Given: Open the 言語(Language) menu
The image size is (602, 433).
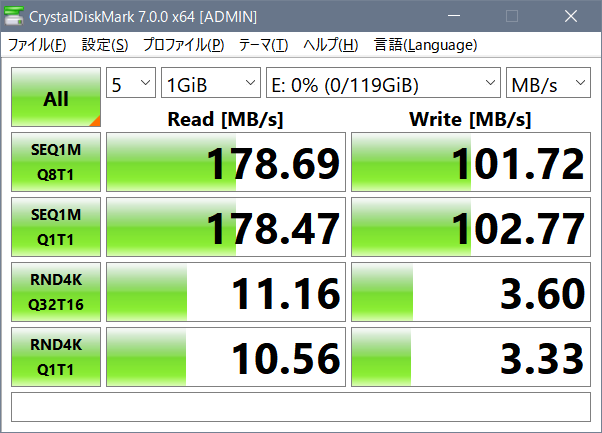Looking at the screenshot, I should click(425, 45).
